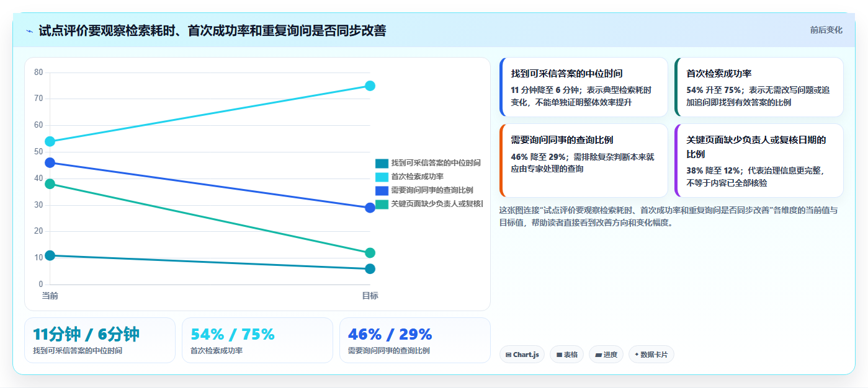The height and width of the screenshot is (388, 868).
Task: Click the 11分钟 / 6分钟 stat tile
Action: click(100, 340)
